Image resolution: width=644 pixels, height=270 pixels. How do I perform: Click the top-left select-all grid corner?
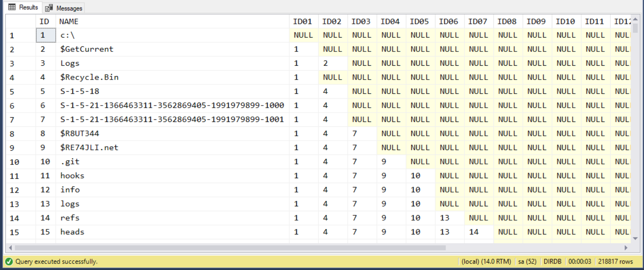(20, 21)
